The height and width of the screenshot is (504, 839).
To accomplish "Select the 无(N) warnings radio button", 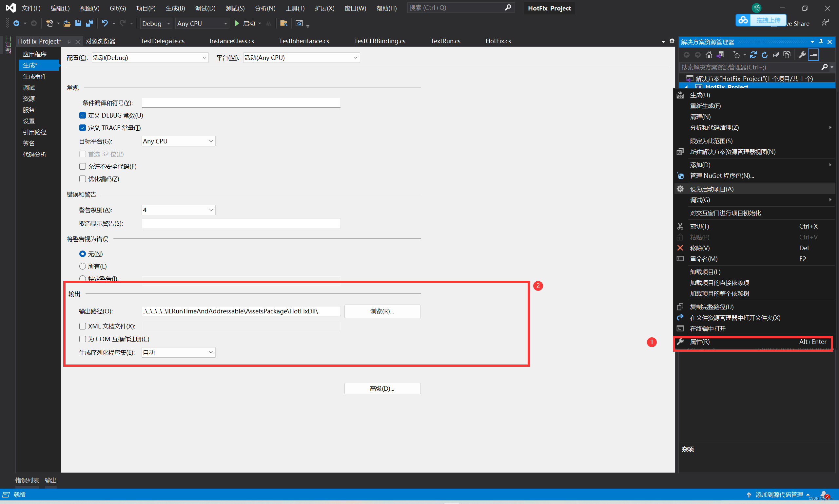I will coord(83,254).
